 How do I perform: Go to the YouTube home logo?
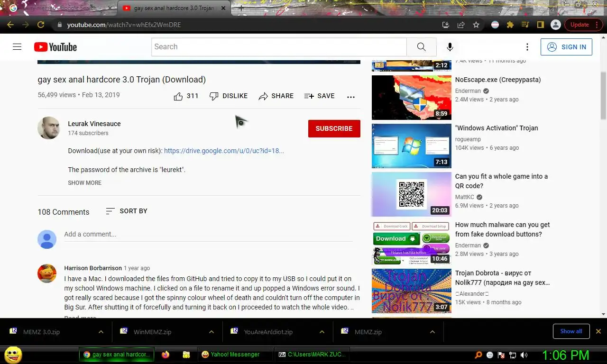(x=55, y=47)
